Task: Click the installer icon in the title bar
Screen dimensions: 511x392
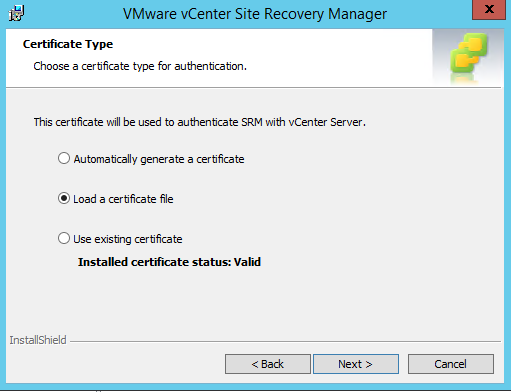Action: click(x=17, y=13)
